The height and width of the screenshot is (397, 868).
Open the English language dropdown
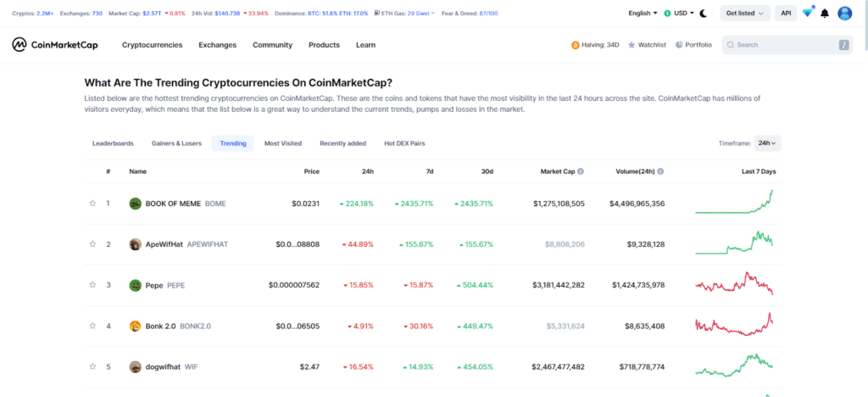[x=643, y=13]
